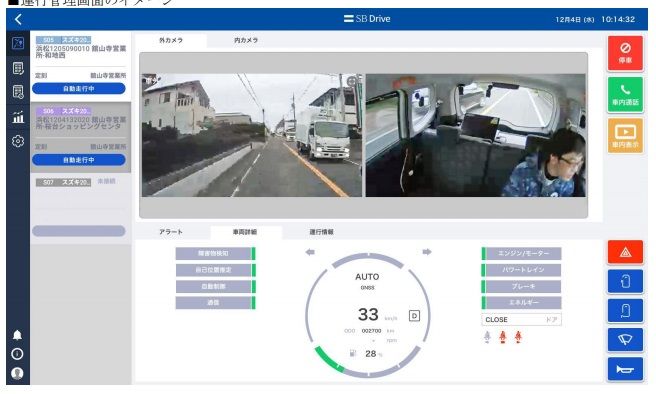
Task: Click the first 自動走行中 status button
Action: pyautogui.click(x=79, y=89)
